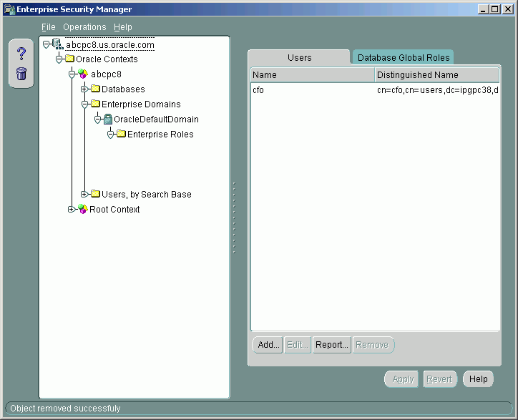Click the OracleDefaultDomain domain icon
The width and height of the screenshot is (518, 420).
coord(108,119)
